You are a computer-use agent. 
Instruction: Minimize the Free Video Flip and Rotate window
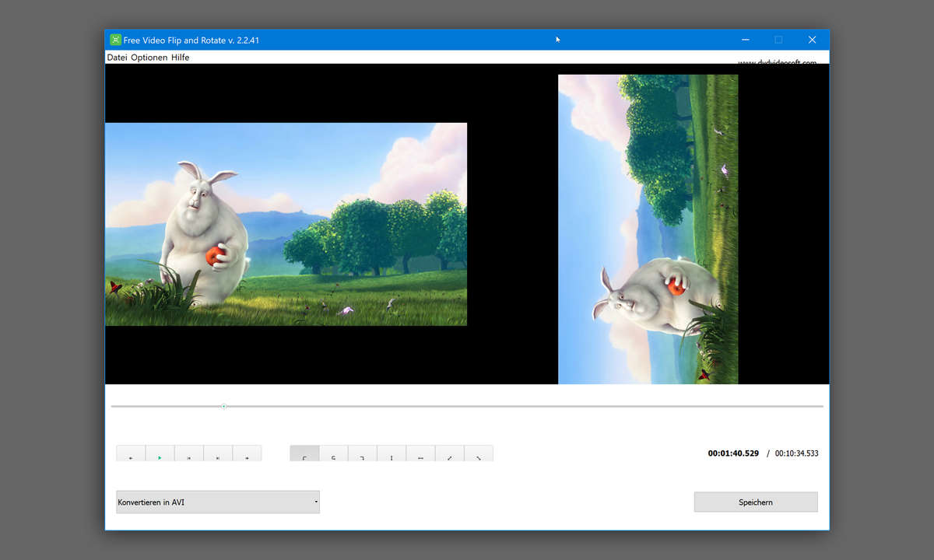pyautogui.click(x=746, y=40)
